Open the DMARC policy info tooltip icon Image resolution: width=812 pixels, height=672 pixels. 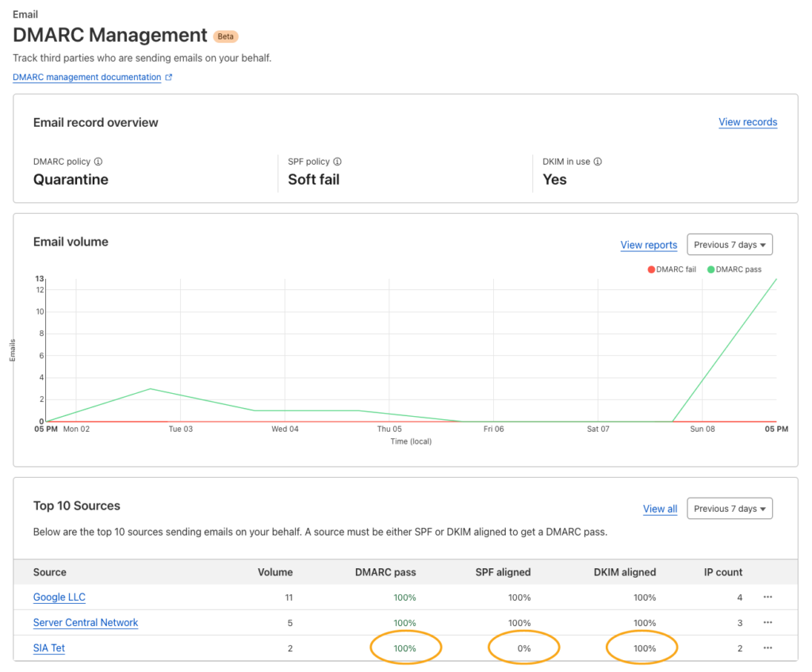tap(98, 162)
